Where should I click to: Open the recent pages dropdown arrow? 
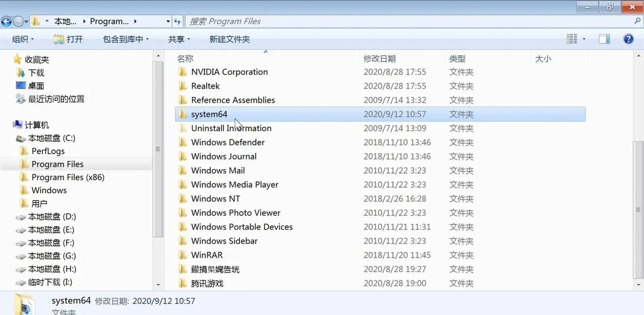(27, 22)
